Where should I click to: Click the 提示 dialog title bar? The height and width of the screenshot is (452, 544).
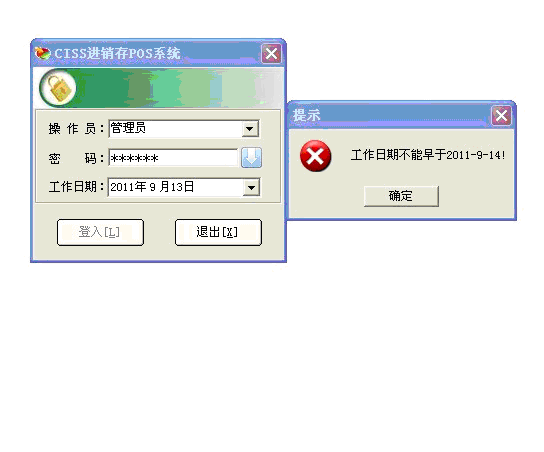[390, 116]
